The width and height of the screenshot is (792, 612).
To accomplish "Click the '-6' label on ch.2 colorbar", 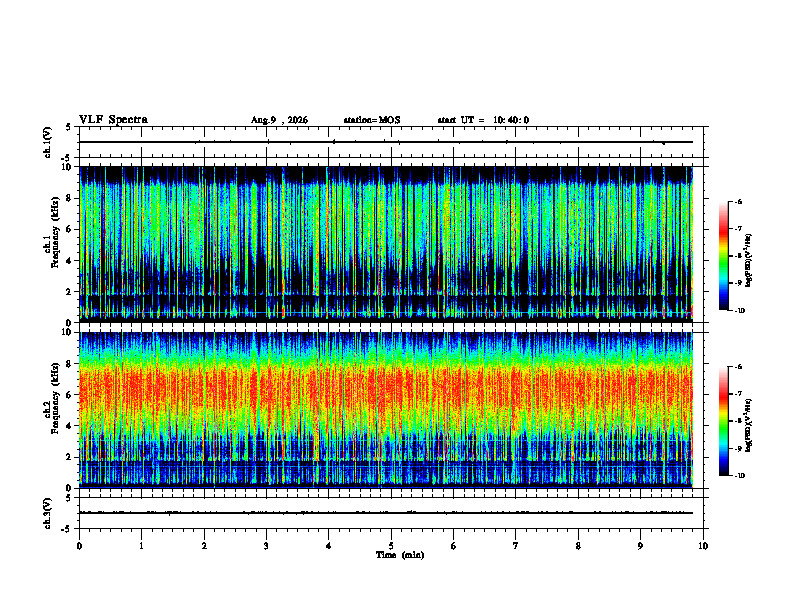I will coord(738,367).
